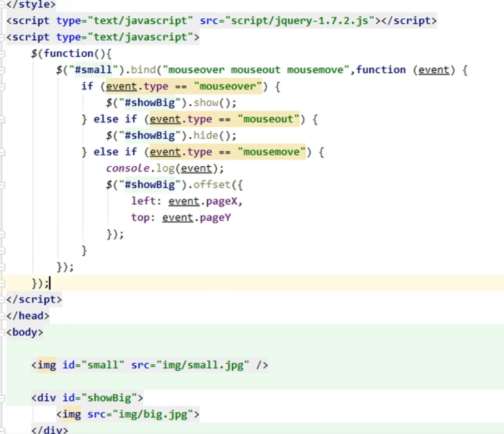Toggle the fold marker on else if "mousemove" line
Viewport: 504px width, 434px height.
2,152
